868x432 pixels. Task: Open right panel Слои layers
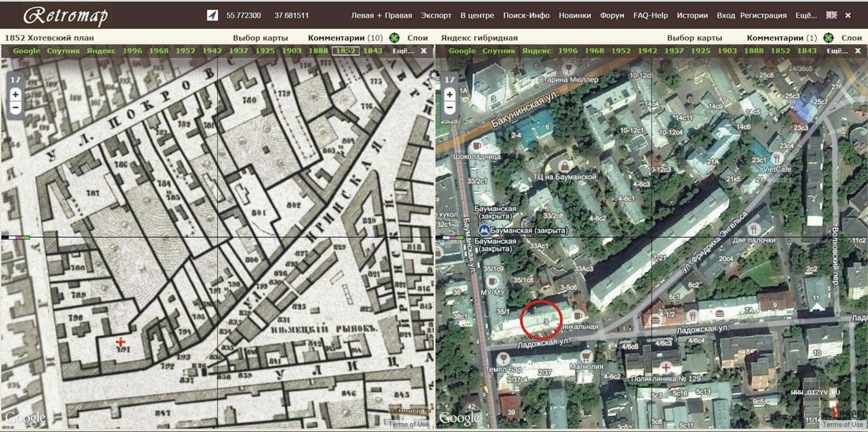(851, 38)
